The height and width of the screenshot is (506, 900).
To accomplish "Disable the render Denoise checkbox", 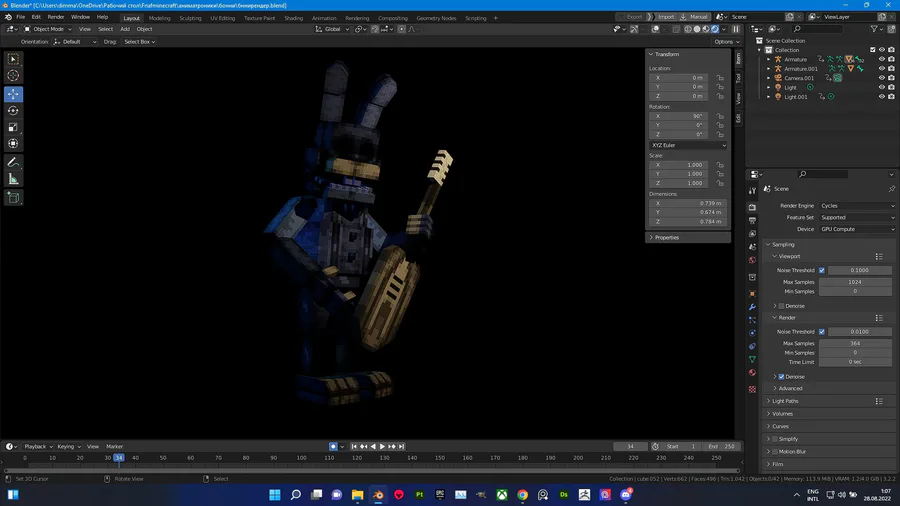I will click(781, 377).
